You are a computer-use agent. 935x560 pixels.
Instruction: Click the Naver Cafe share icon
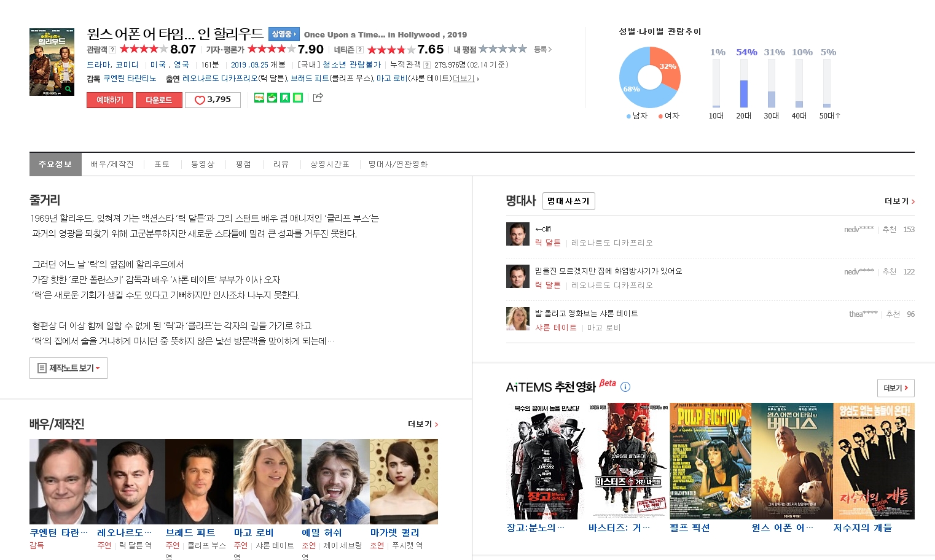click(272, 98)
